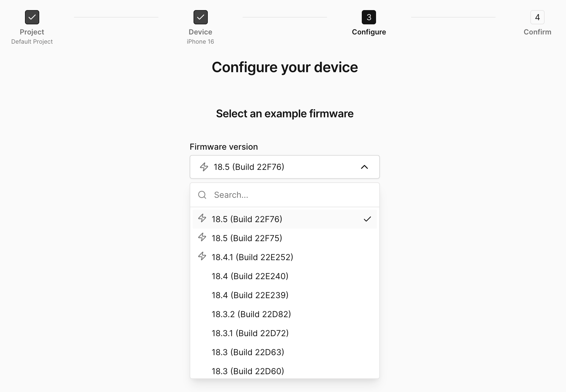Screen dimensions: 566x392
Task: Pick firmware 18.3.1 (Build 22D72)
Action: coord(250,333)
